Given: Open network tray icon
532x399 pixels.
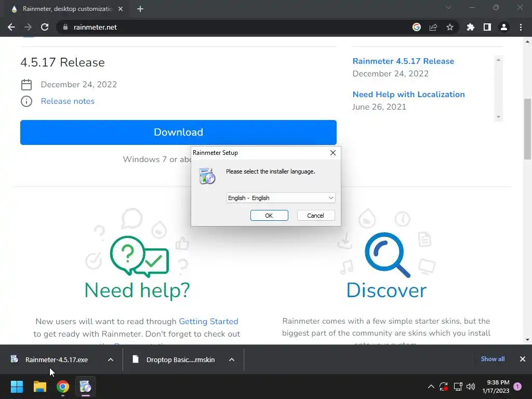Looking at the screenshot, I should point(458,387).
